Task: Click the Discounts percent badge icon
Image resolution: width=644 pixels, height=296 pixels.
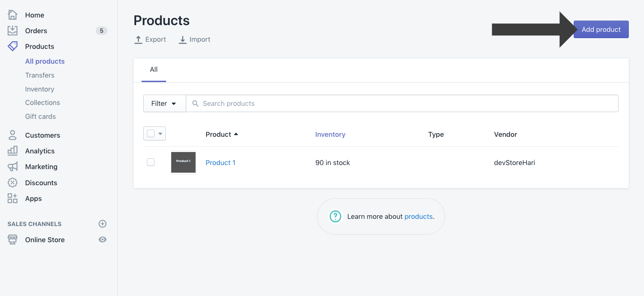Action: pos(13,183)
